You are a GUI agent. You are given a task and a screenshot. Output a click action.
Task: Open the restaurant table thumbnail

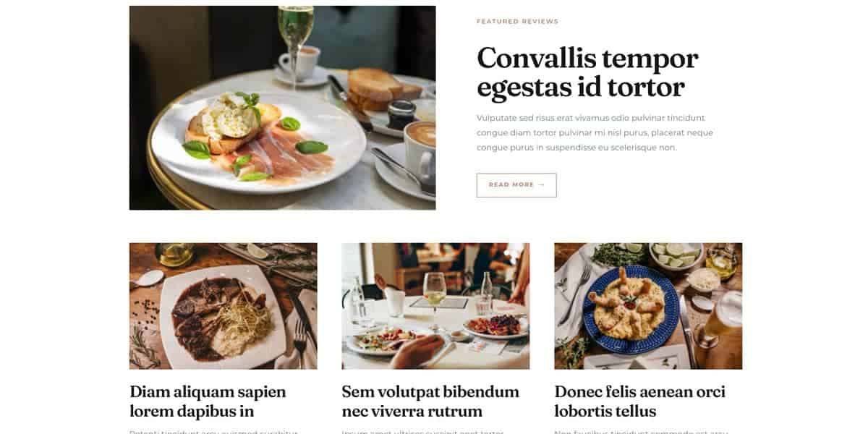[x=435, y=306]
